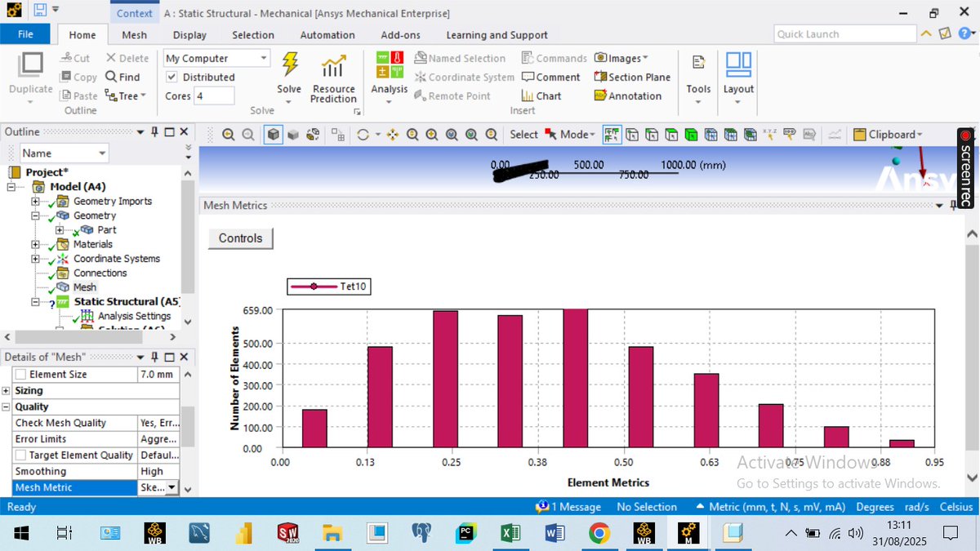
Task: Open the Mesh Metric dropdown
Action: tap(171, 487)
